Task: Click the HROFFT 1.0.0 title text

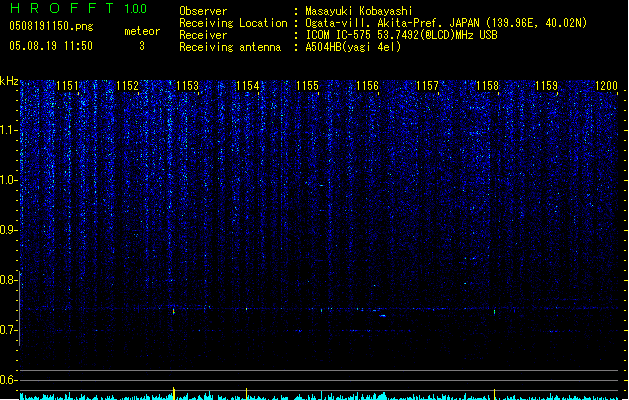Action: 78,8
